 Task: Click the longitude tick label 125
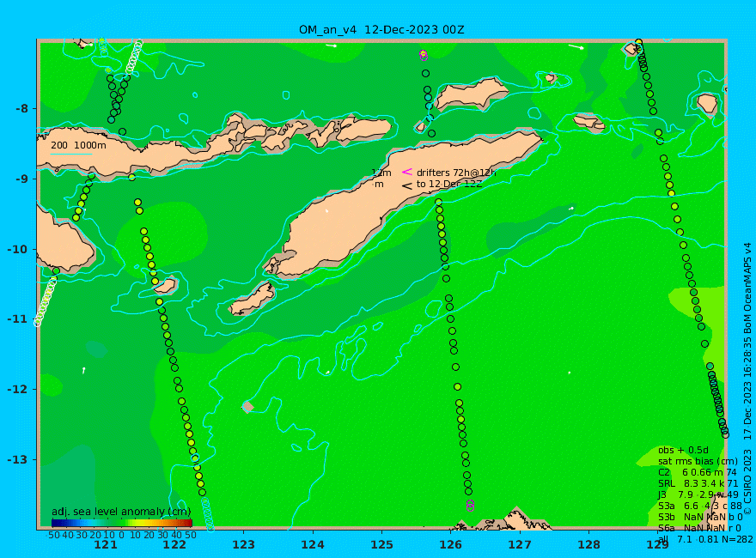[381, 545]
